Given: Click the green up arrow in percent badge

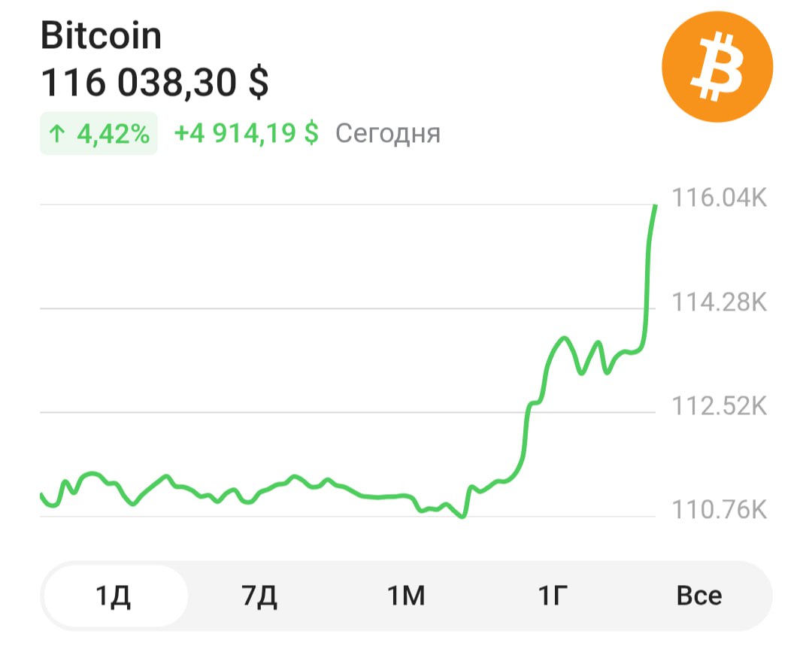Looking at the screenshot, I should 57,134.
